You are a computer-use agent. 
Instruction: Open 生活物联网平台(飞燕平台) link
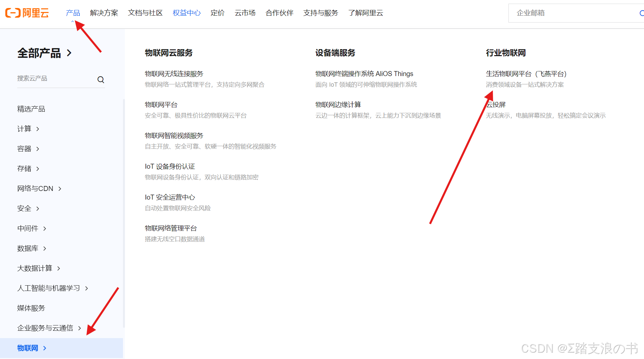526,74
